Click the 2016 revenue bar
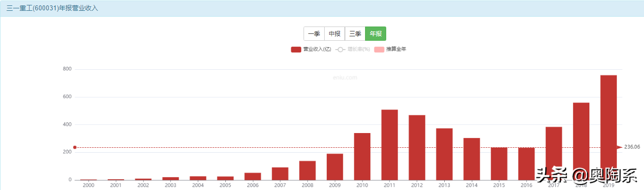This screenshot has width=644, height=190. 526,164
